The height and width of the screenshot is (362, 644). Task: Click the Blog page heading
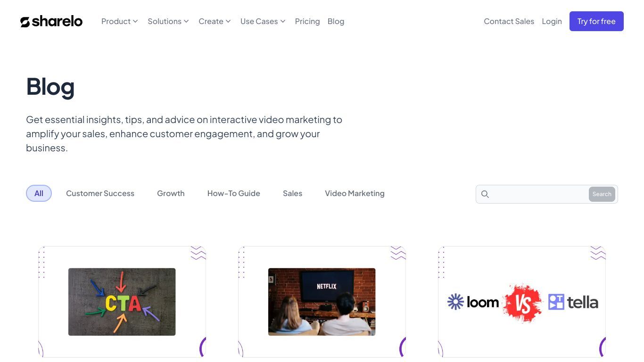pos(50,87)
